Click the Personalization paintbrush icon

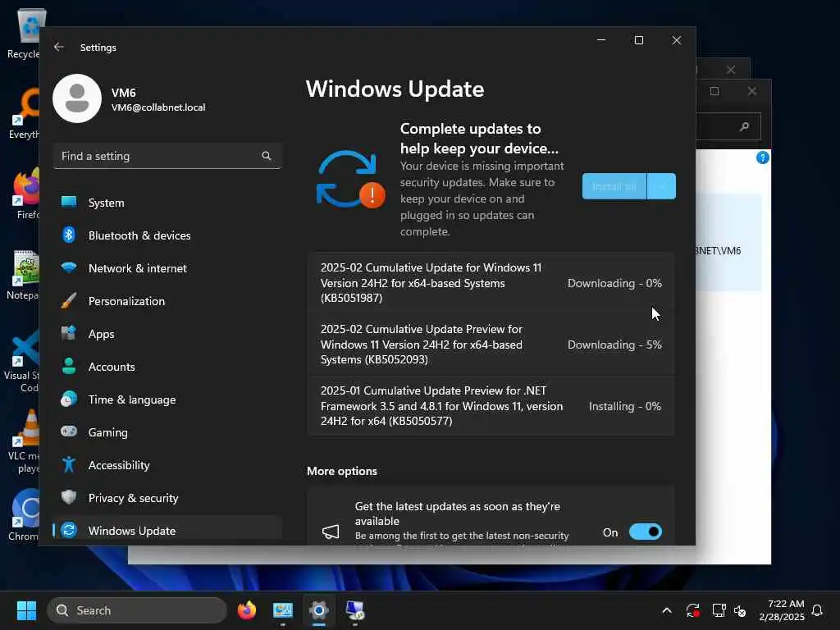coord(69,300)
